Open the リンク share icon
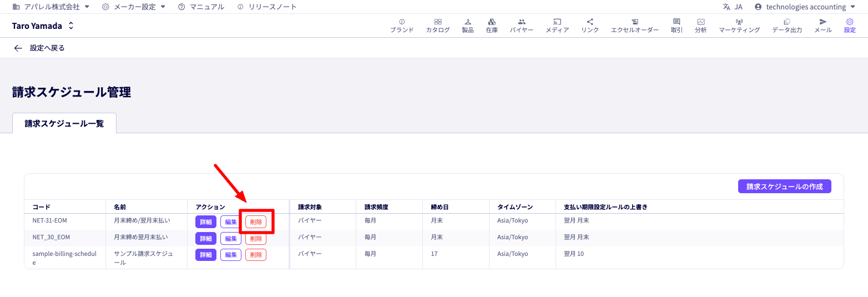 pos(590,22)
